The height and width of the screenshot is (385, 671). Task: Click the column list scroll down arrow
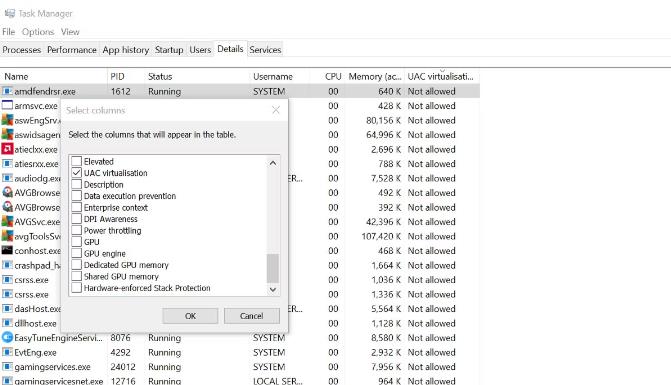[x=273, y=289]
